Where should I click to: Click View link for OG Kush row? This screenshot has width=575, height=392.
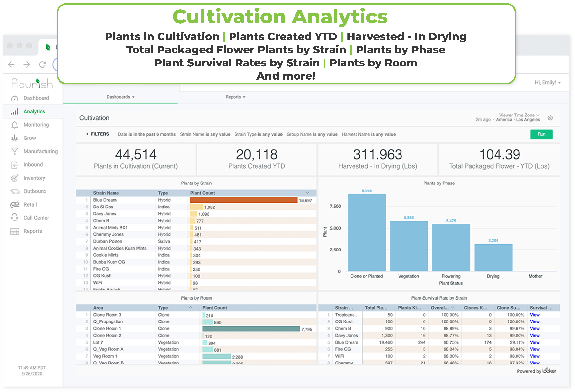(534, 322)
